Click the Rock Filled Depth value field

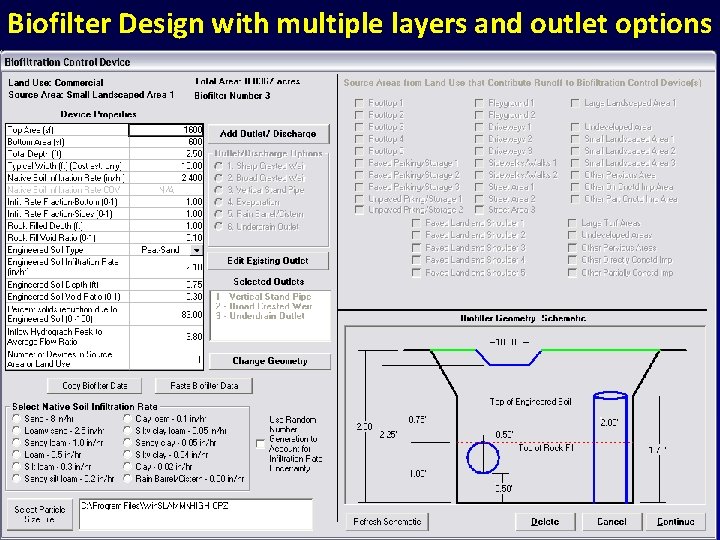(x=166, y=225)
